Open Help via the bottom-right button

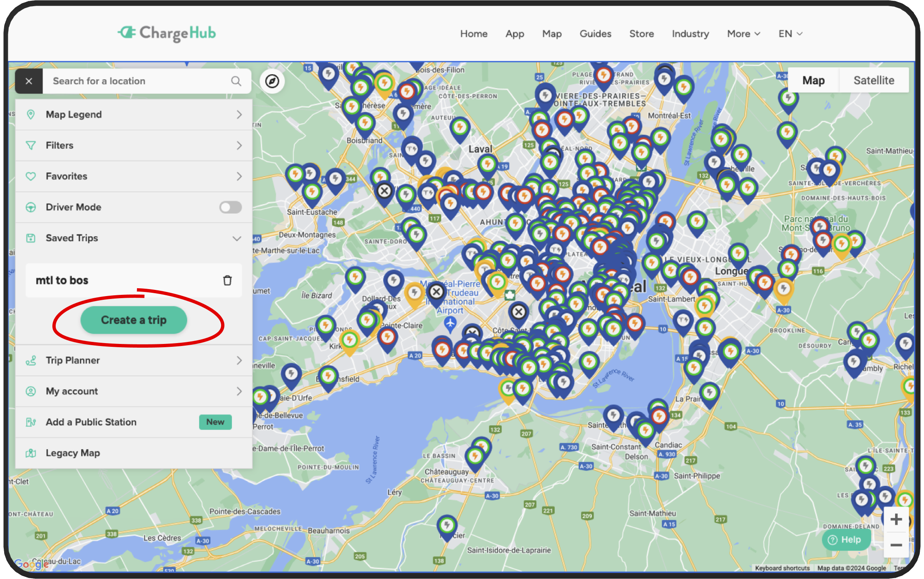click(846, 539)
